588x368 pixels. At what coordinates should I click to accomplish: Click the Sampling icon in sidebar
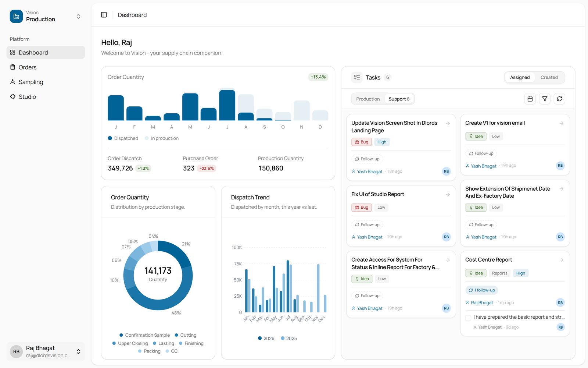tap(12, 82)
